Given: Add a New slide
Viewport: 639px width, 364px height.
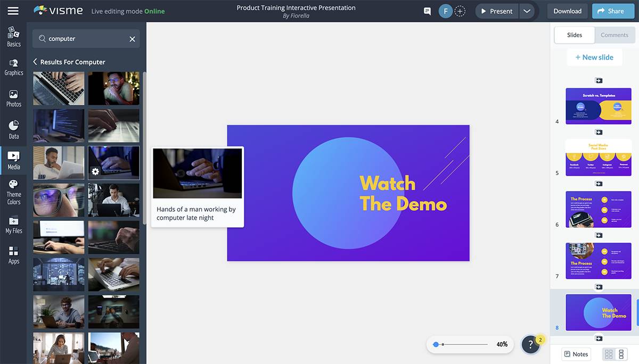Looking at the screenshot, I should 594,57.
